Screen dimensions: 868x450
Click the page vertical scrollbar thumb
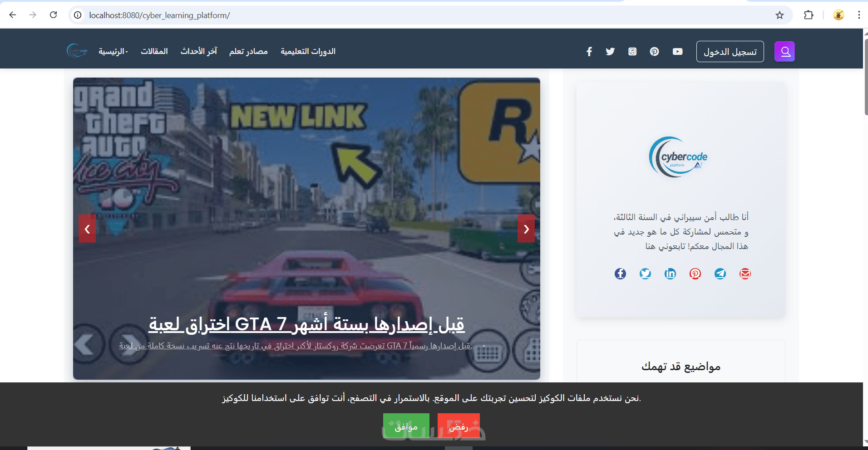click(866, 77)
